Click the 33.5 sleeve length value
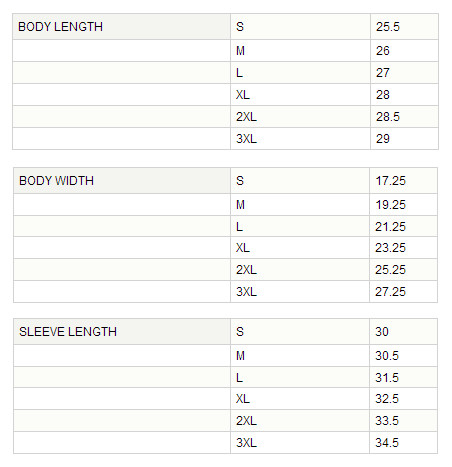 click(x=387, y=421)
